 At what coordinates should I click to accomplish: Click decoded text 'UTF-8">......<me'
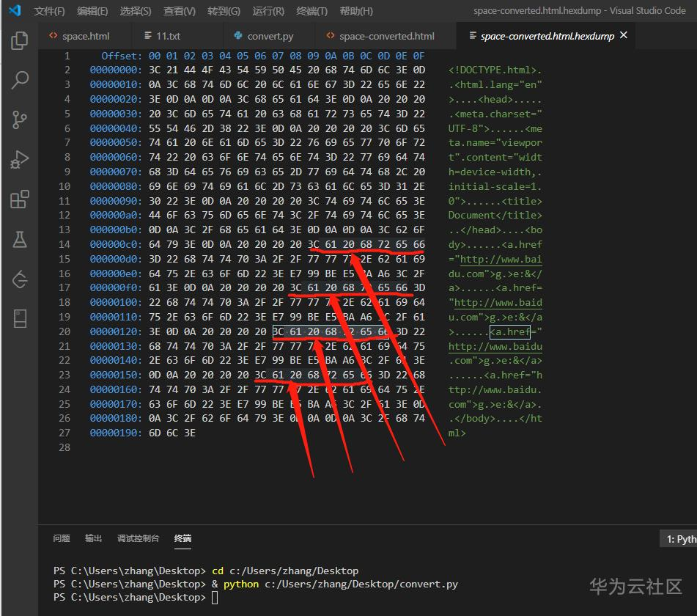tap(495, 128)
